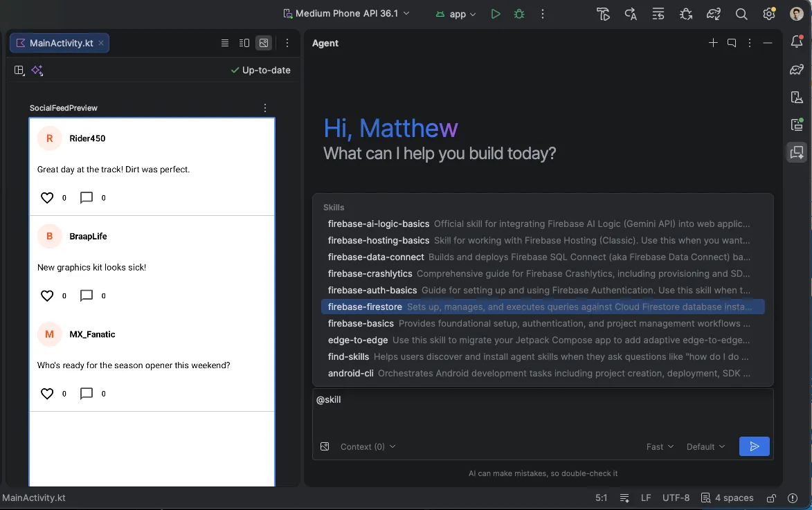Click the translate/code assist icon in top toolbar

pos(630,14)
